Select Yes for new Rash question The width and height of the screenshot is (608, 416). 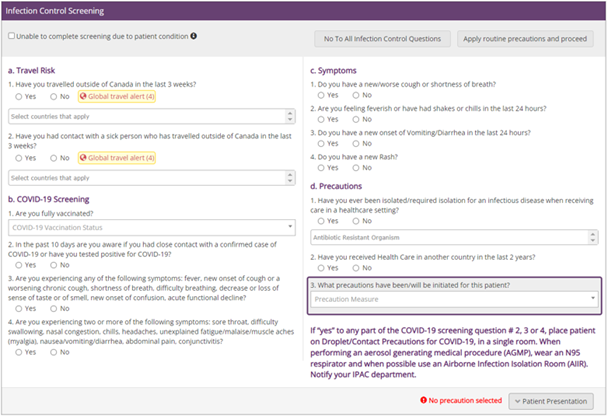pos(320,169)
